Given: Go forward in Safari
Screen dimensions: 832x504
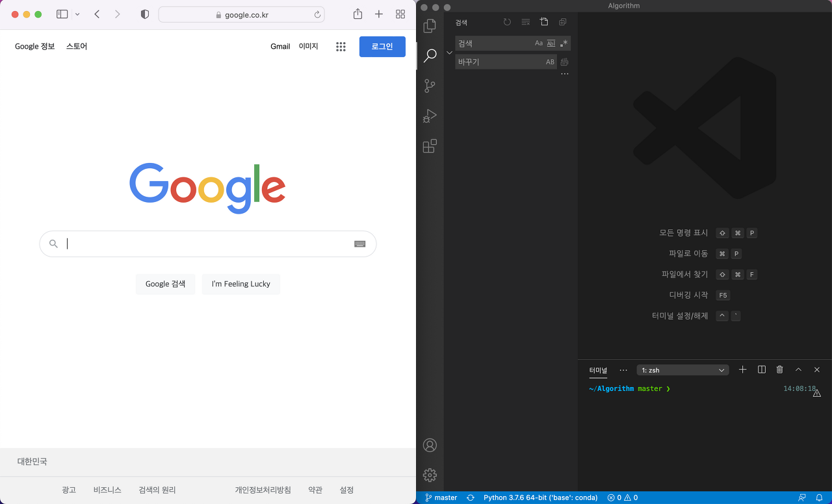Looking at the screenshot, I should (x=117, y=14).
